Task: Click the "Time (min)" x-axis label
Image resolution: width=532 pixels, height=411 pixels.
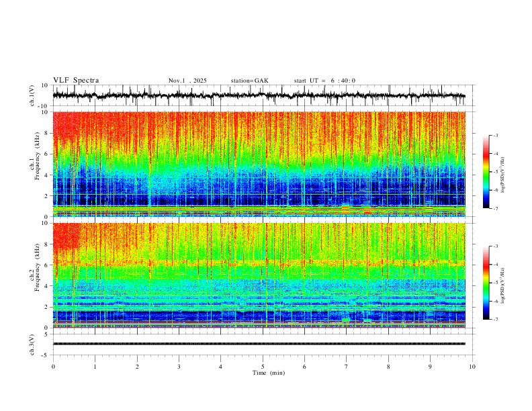Action: click(269, 373)
